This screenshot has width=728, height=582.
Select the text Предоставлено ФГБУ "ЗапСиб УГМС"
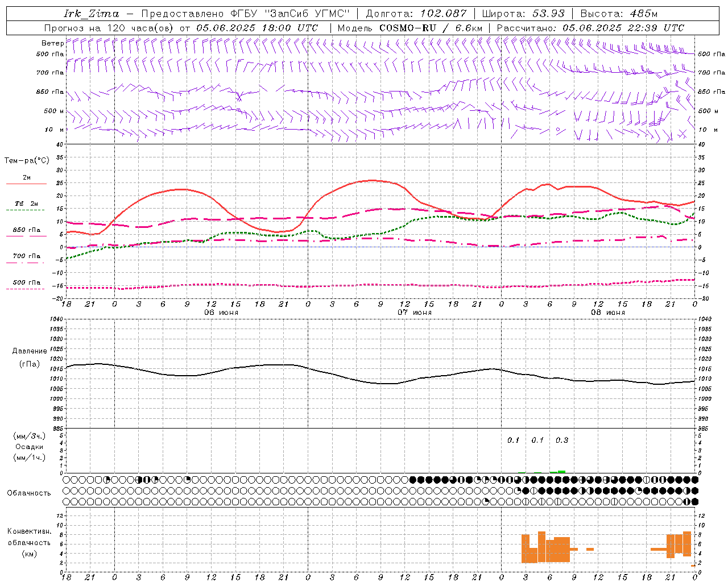click(x=245, y=14)
